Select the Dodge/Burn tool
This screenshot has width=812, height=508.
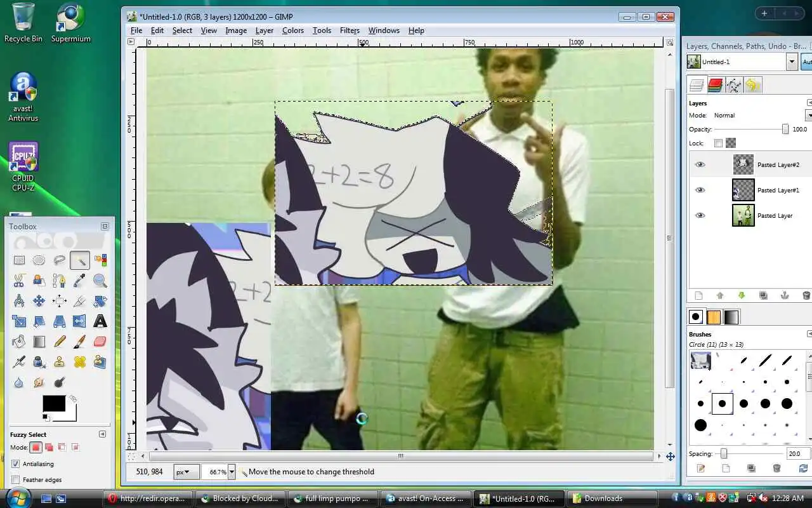(60, 382)
